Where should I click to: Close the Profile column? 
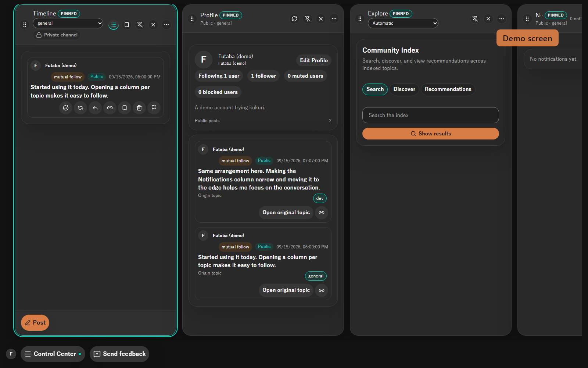pyautogui.click(x=321, y=19)
